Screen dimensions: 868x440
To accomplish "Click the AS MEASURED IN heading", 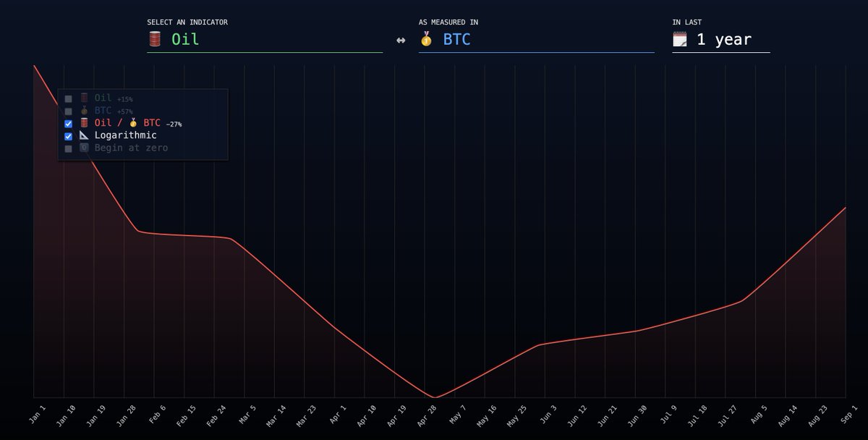I will [448, 22].
